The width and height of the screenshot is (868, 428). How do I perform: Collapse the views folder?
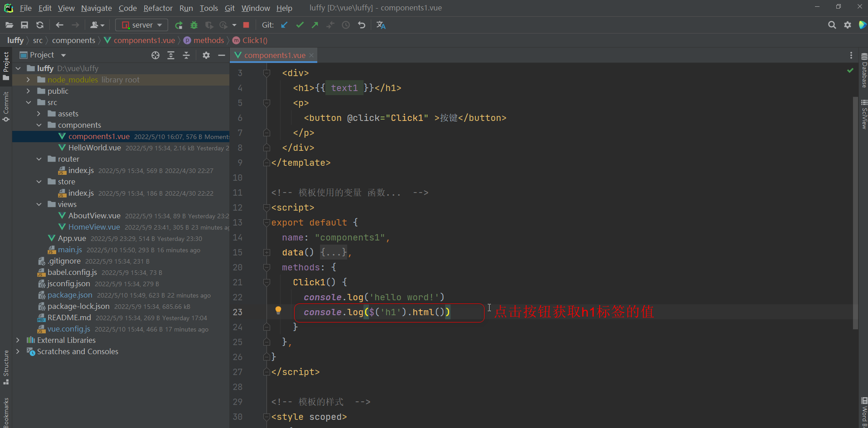pos(39,204)
